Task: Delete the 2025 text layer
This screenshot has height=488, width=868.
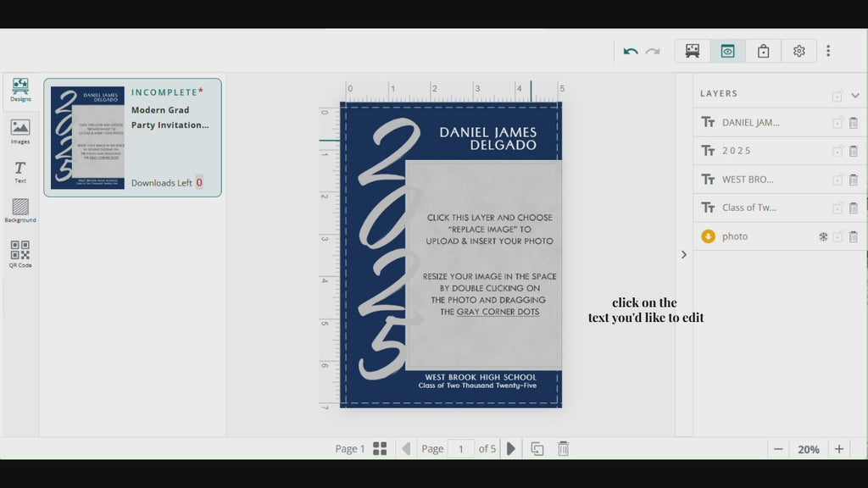Action: click(853, 151)
